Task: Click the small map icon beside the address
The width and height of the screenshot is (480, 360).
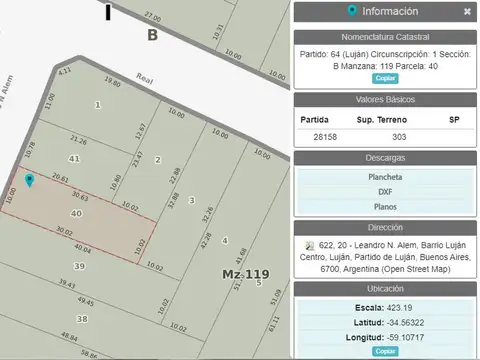Action: pyautogui.click(x=310, y=246)
